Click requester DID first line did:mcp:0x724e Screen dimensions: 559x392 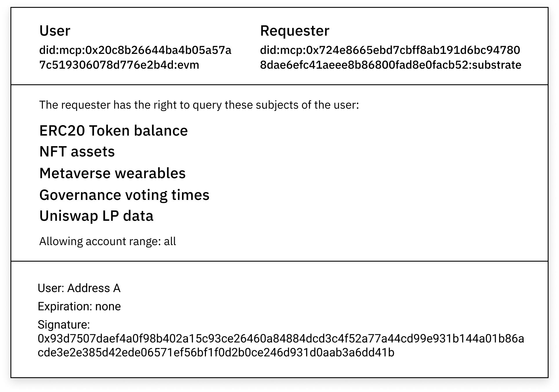point(390,50)
